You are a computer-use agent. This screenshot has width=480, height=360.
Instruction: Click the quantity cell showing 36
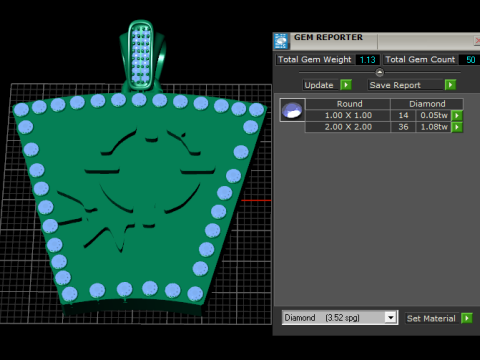point(403,127)
